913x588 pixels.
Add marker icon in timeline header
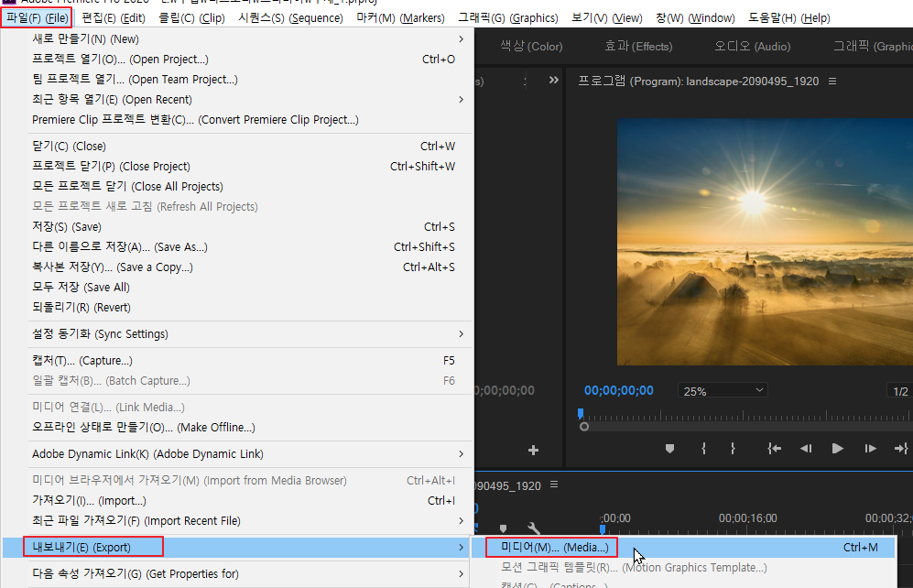click(x=503, y=528)
